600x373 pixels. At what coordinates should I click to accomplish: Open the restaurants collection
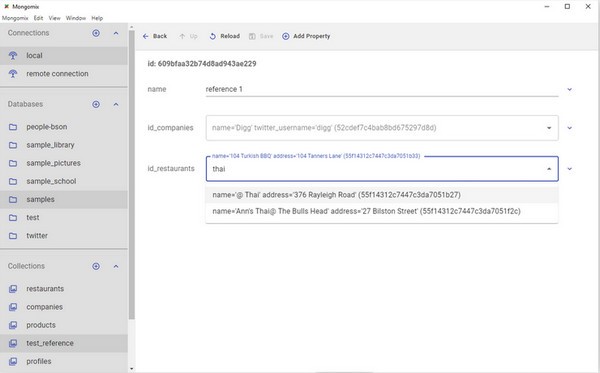(x=64, y=289)
